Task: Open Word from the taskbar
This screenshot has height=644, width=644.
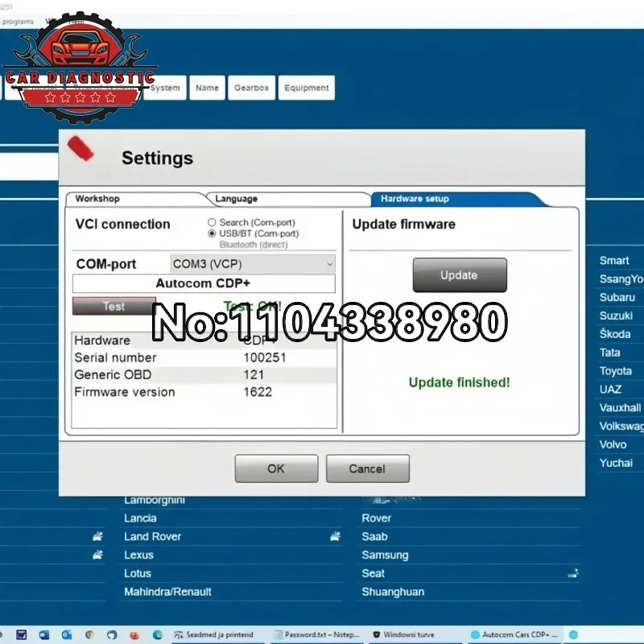Action: coord(43,635)
